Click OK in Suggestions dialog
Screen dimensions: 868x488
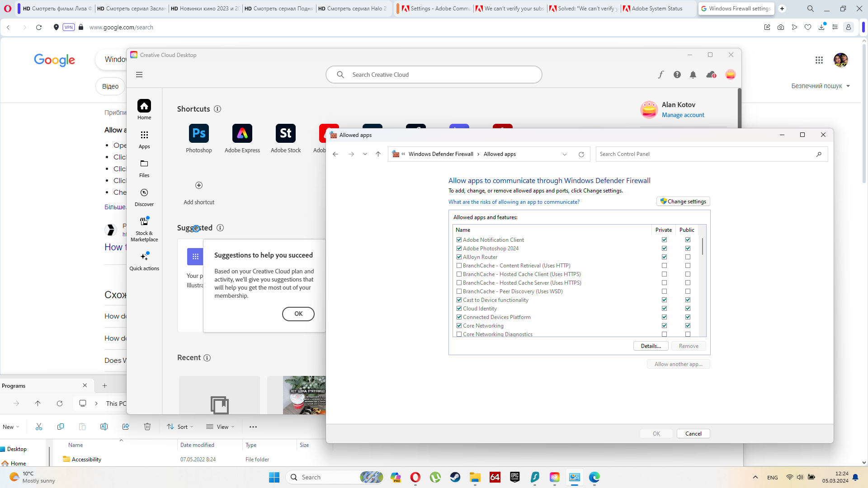coord(298,314)
